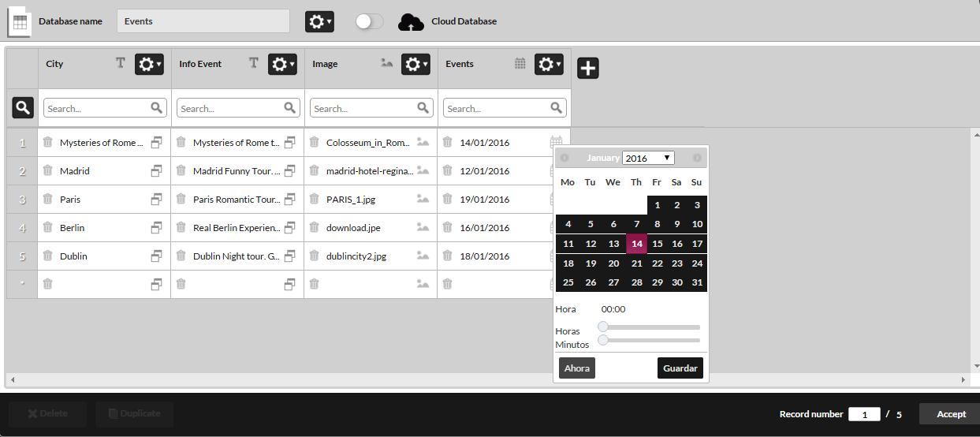Expand Real Berlin Experience text editor
The image size is (980, 437).
tap(290, 227)
